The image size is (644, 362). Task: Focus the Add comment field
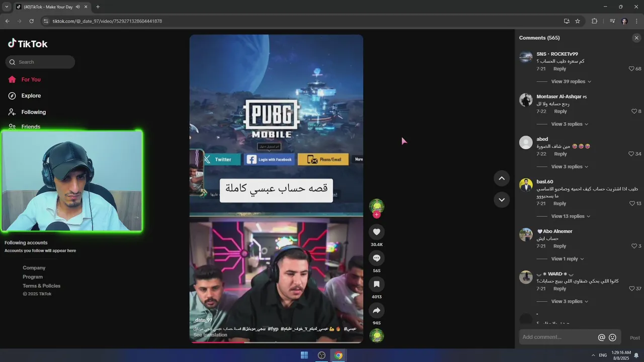(x=557, y=337)
